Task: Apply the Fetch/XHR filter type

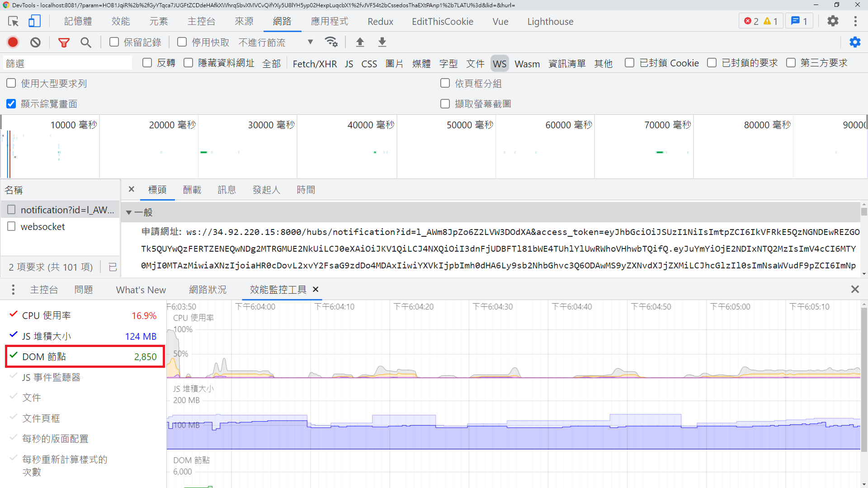Action: (x=315, y=63)
